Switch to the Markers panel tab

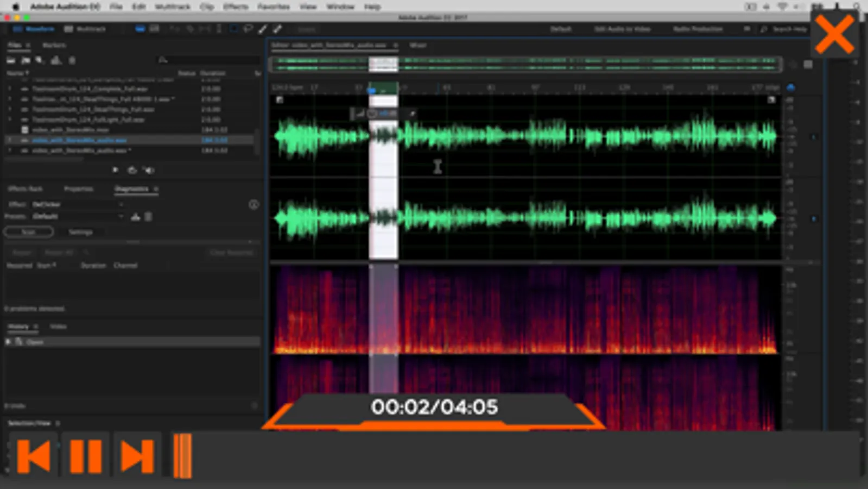54,45
